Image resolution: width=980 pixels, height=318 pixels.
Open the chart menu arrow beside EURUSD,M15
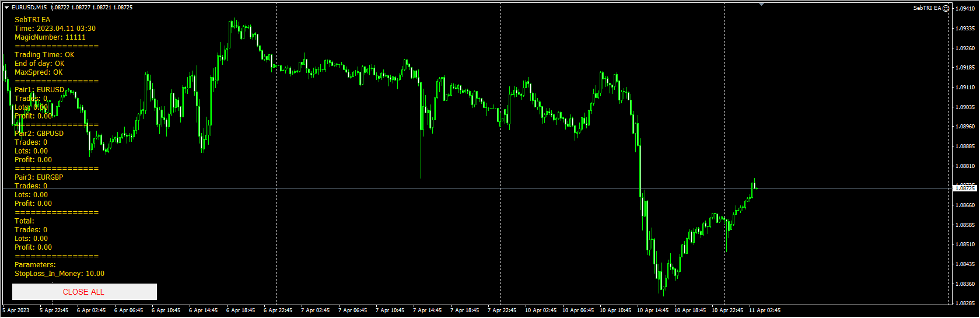point(7,8)
